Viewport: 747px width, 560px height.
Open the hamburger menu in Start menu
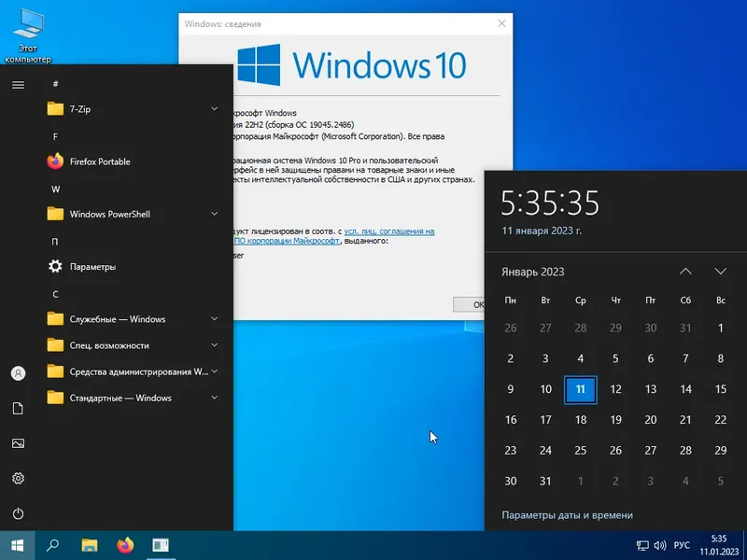tap(17, 85)
